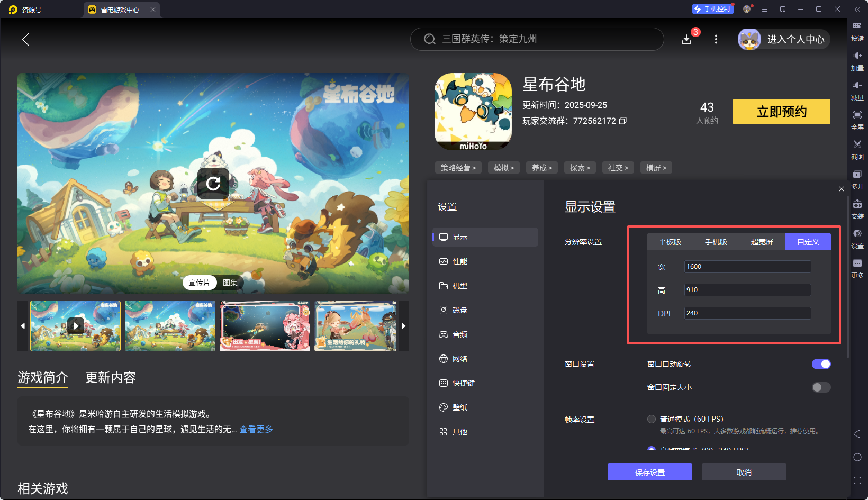Open 多开 multi-instance manager

[x=857, y=180]
